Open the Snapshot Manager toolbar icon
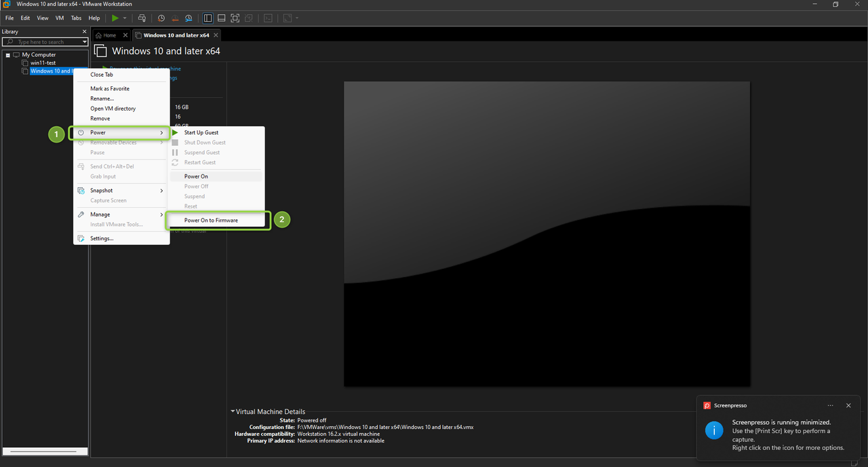Screen dimensions: 868x467 point(189,18)
